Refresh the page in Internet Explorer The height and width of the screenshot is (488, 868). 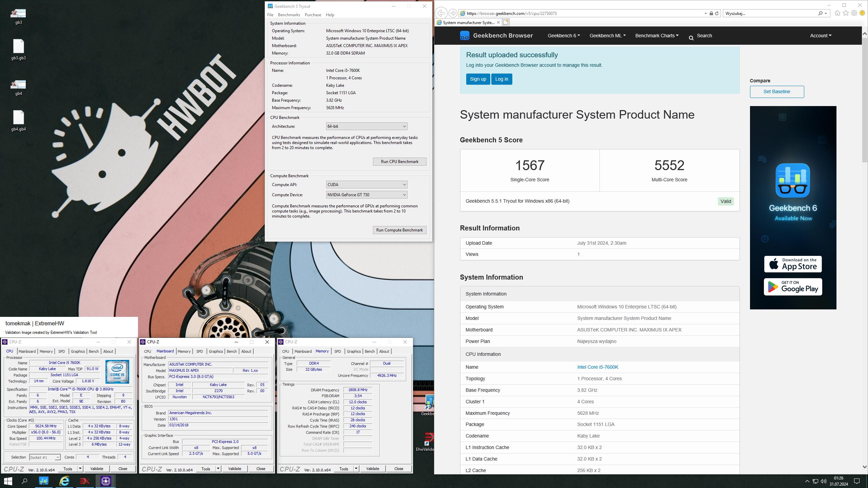717,13
